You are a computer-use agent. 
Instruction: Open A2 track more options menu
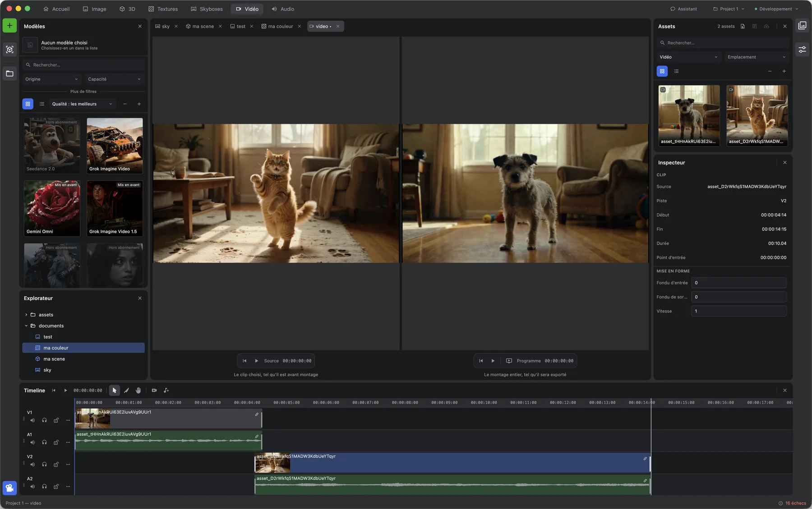68,486
